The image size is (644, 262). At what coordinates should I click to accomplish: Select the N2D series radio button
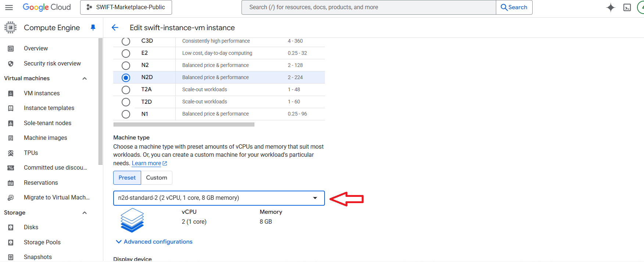(126, 78)
